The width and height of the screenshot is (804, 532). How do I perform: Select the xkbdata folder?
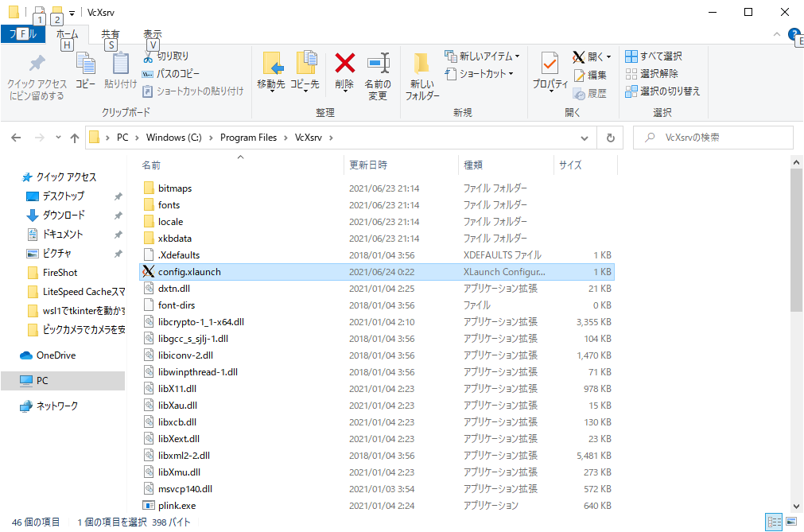tap(174, 239)
